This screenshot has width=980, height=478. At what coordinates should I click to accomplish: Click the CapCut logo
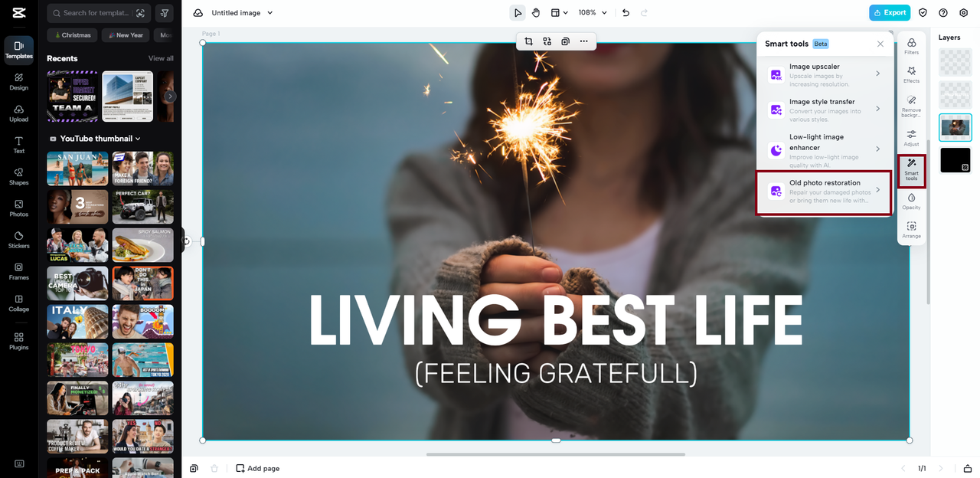point(18,13)
